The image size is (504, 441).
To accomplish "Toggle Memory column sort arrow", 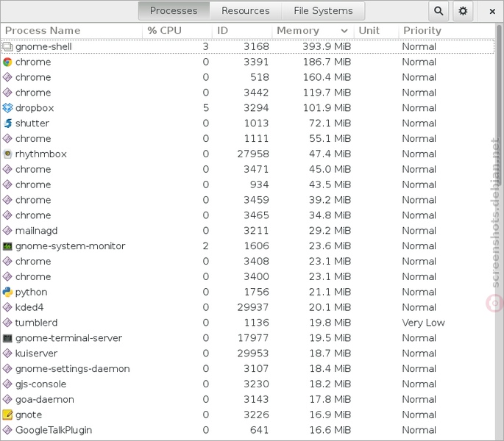I will [x=344, y=31].
